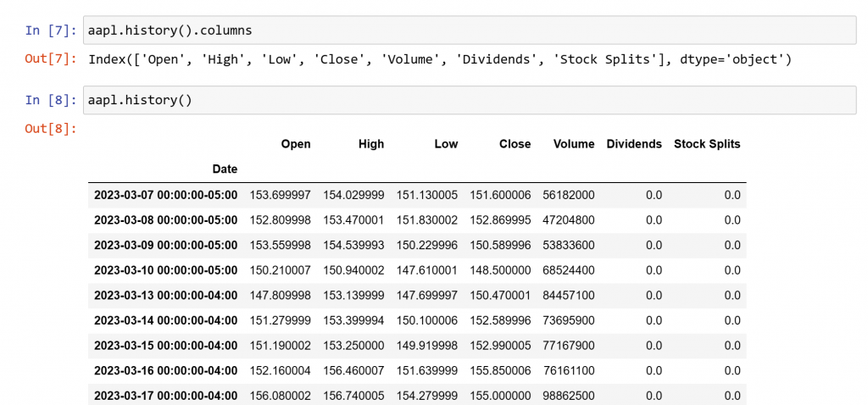Click Volume value 68524400
The height and width of the screenshot is (405, 868).
click(x=569, y=270)
